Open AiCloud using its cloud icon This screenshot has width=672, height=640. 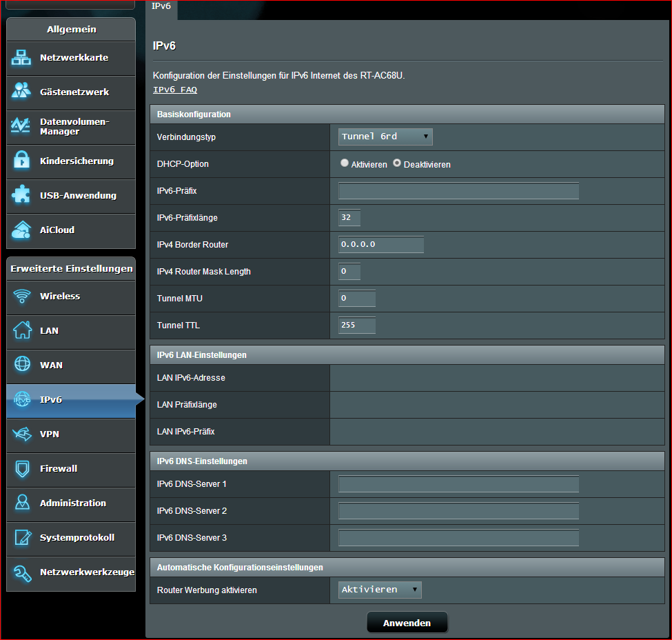click(x=21, y=230)
